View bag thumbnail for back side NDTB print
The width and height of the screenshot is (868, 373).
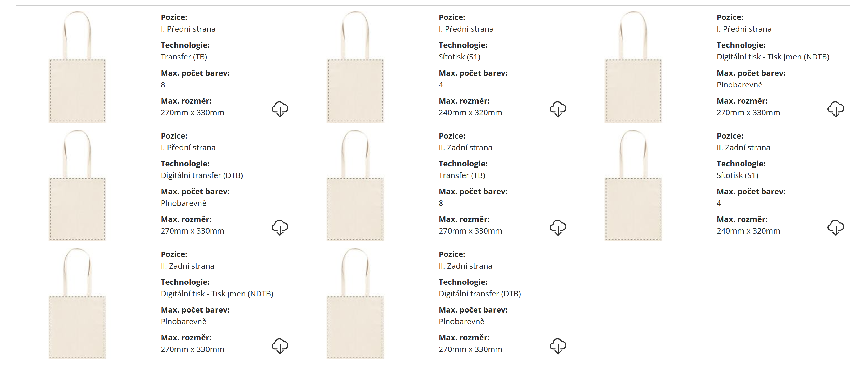click(x=77, y=303)
